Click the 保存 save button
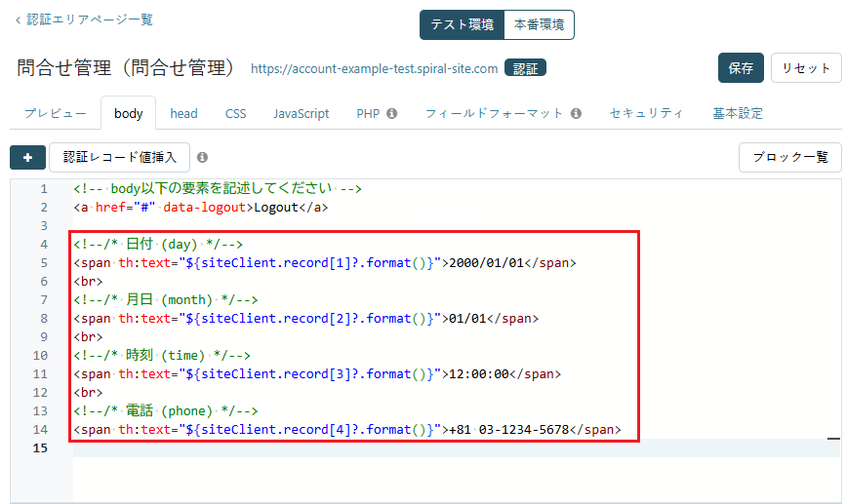847x504 pixels. pyautogui.click(x=741, y=68)
